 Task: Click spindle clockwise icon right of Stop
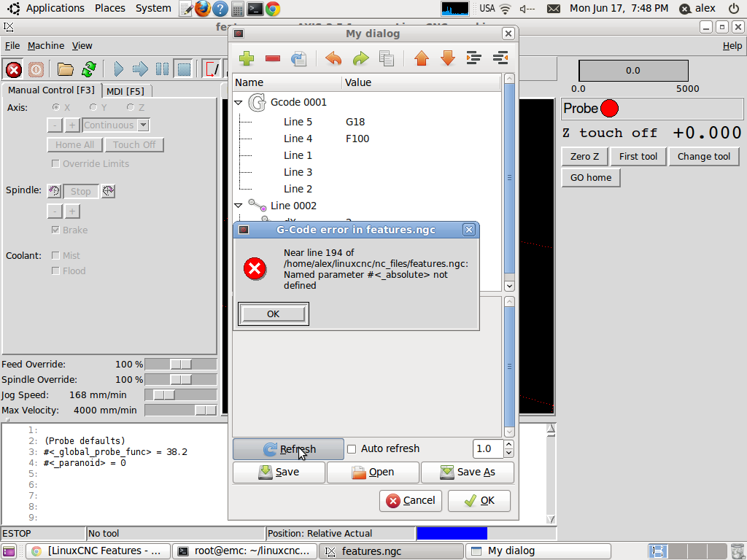pos(108,191)
